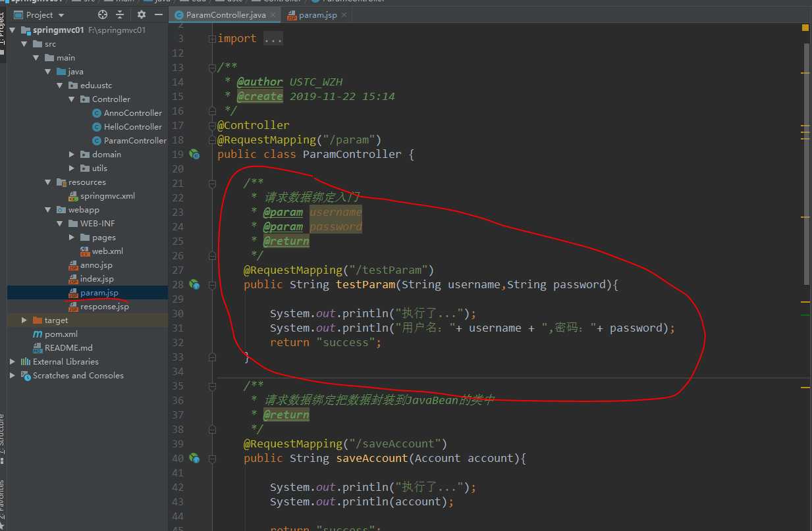The width and height of the screenshot is (812, 531).
Task: Switch to param.jsp editor tab
Action: click(x=316, y=14)
